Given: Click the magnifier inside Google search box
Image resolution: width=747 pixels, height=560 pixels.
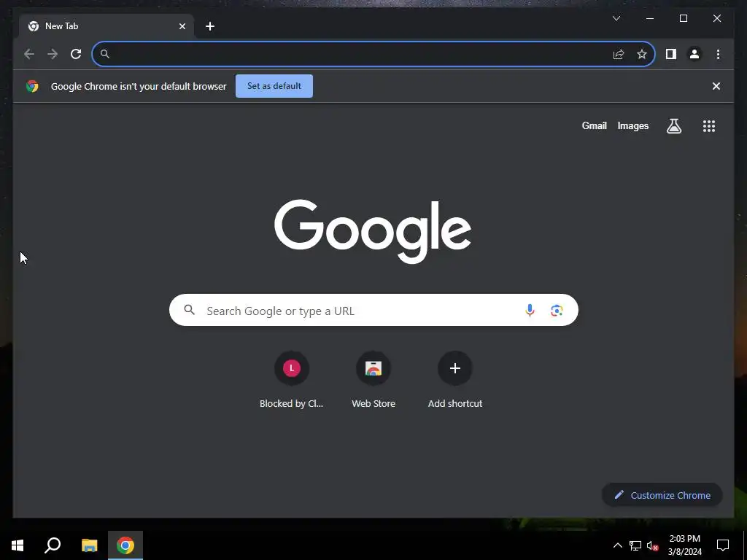Looking at the screenshot, I should pos(189,310).
